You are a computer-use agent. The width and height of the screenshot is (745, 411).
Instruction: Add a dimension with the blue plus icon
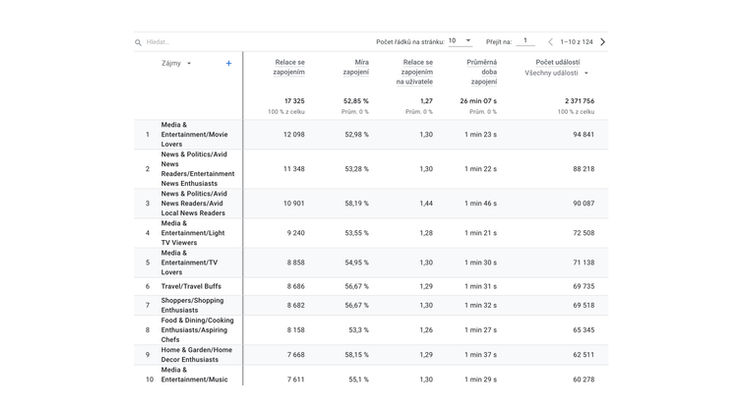(x=229, y=63)
